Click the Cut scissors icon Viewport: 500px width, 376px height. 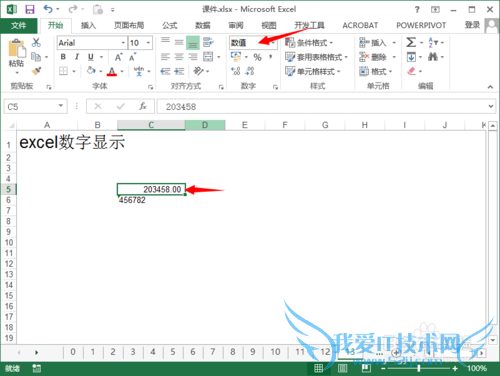point(36,42)
